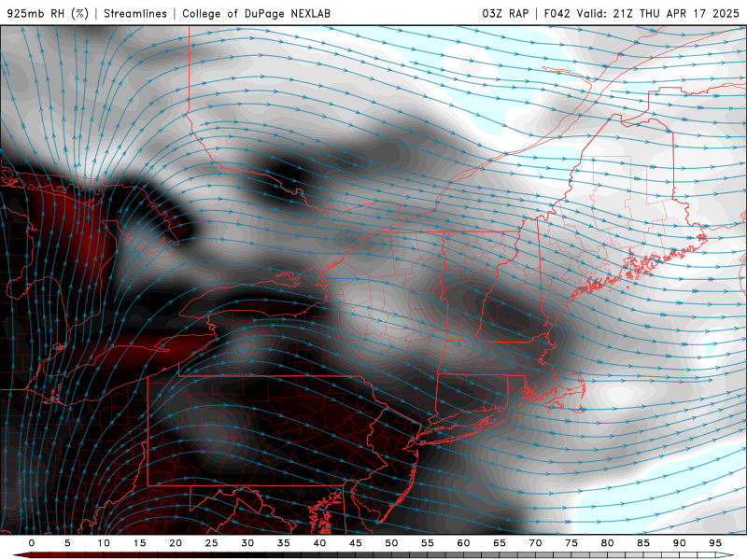Click the "90" label on the color scale
The height and width of the screenshot is (560, 747).
(680, 543)
